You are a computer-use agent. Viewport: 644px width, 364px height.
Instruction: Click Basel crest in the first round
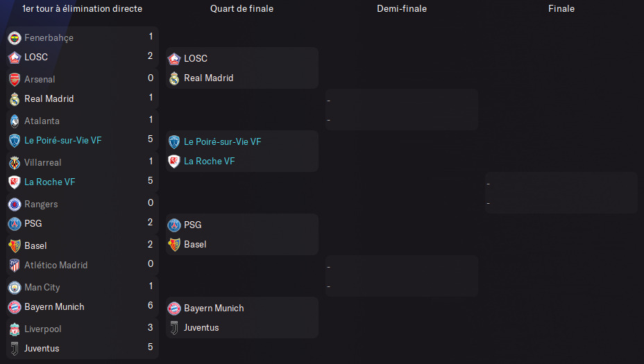pos(15,245)
